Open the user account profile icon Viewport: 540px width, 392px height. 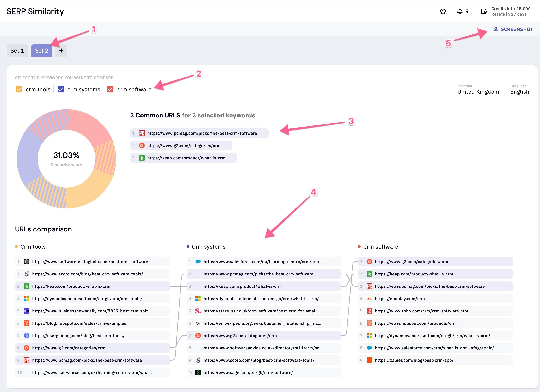point(443,11)
